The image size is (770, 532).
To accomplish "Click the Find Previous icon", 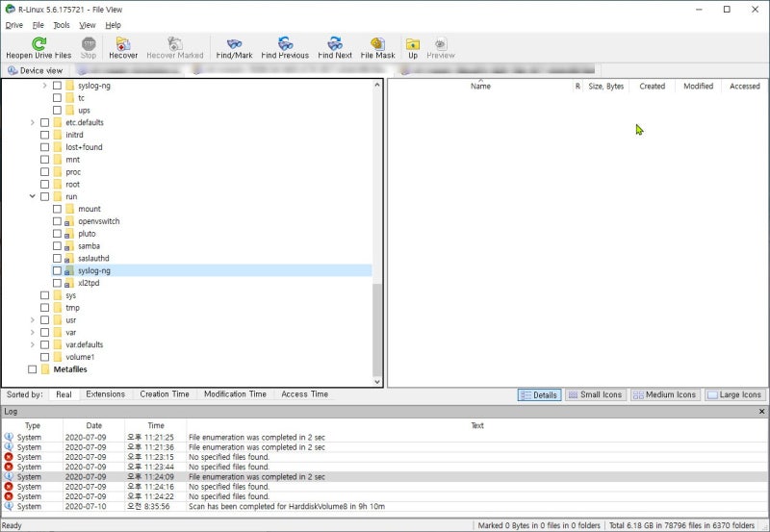I will [x=285, y=43].
